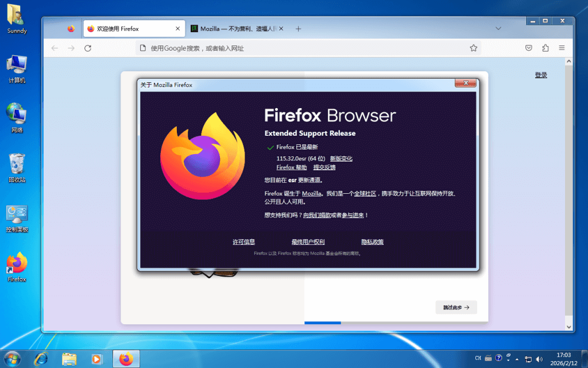This screenshot has height=368, width=588.
Task: Click the 参与进来 get involved link
Action: 353,215
